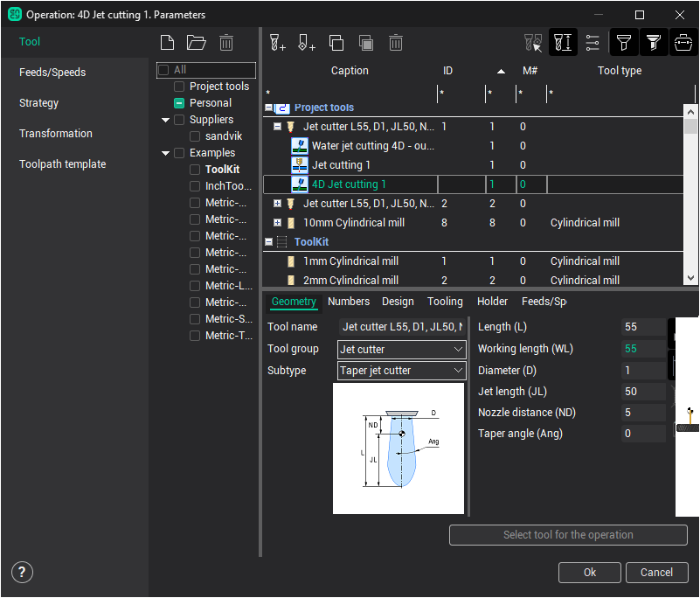Click the toolbox icon in the top-right toolbar
700x598 pixels.
[683, 42]
